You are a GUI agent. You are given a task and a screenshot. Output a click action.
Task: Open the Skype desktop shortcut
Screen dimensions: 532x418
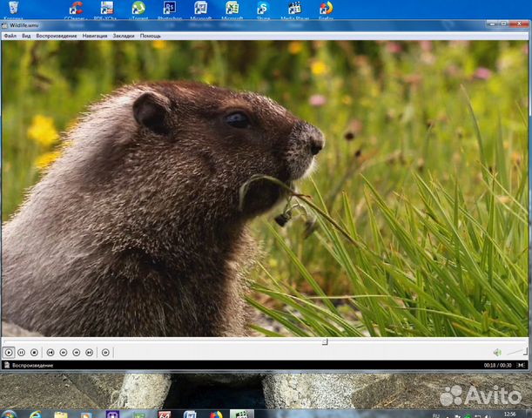click(x=263, y=10)
